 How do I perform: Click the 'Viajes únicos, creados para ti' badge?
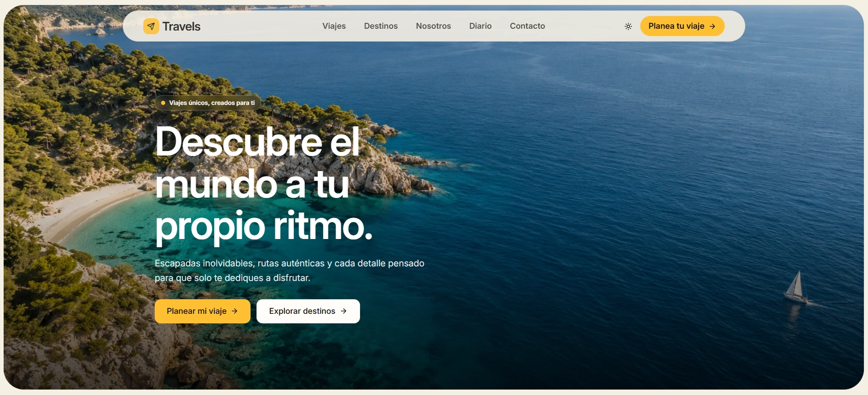pos(208,103)
